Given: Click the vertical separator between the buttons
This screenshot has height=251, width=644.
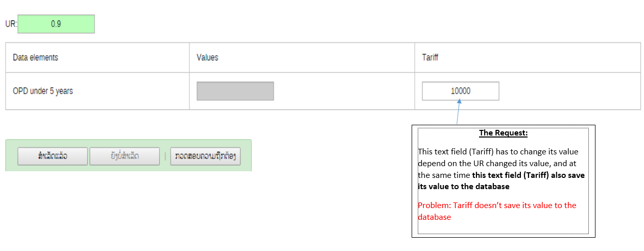Looking at the screenshot, I should 165,156.
